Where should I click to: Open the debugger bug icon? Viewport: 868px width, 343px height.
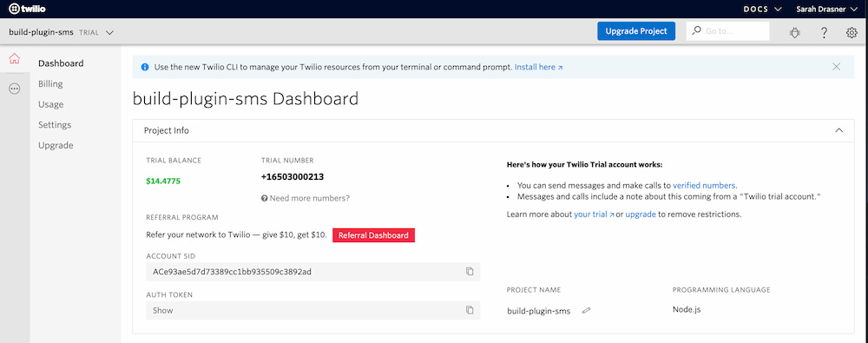tap(795, 33)
